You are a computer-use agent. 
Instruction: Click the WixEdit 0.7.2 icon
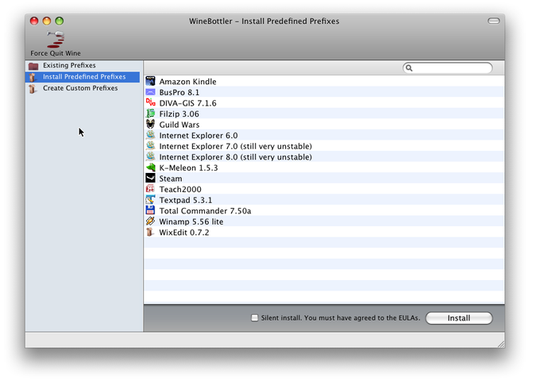coord(150,232)
